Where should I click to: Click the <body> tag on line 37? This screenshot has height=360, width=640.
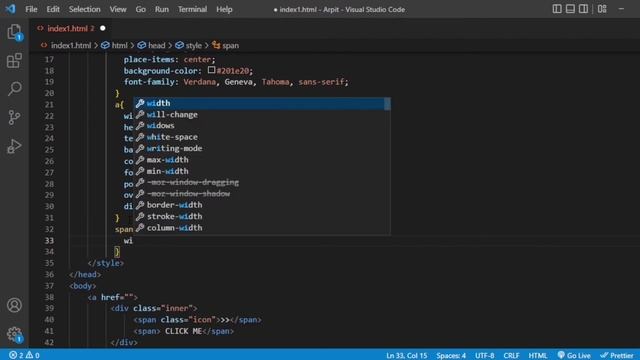(83, 286)
